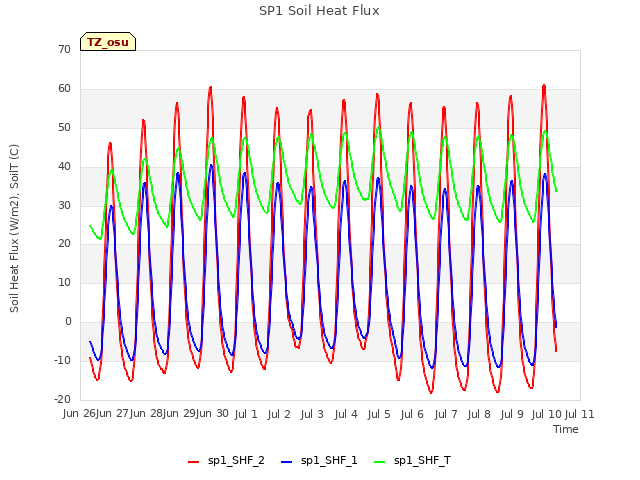Click the Jun 30 x-axis date label

pos(212,414)
